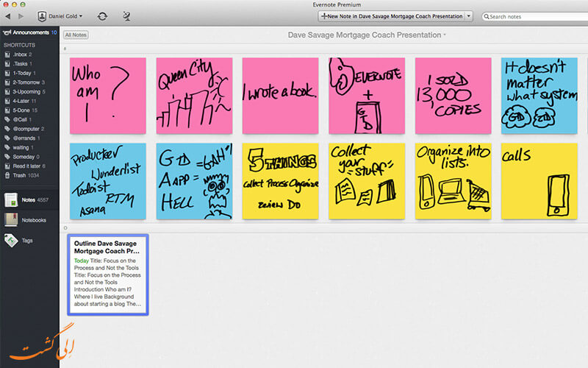Expand the notebook title dropdown
588x368 pixels.
[x=445, y=35]
